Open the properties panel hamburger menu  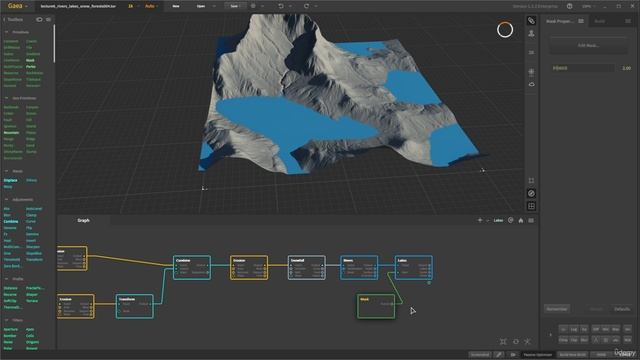tap(628, 21)
